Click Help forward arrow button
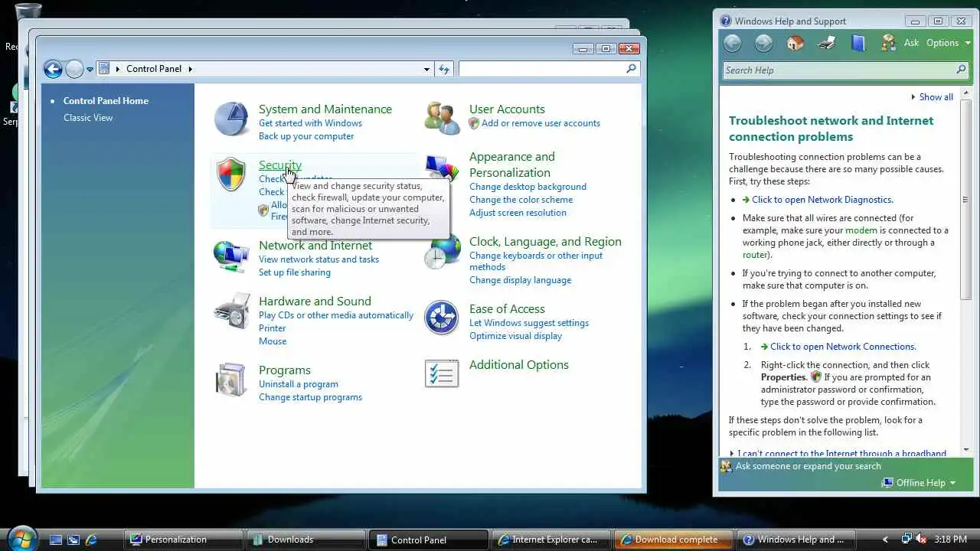 point(763,44)
